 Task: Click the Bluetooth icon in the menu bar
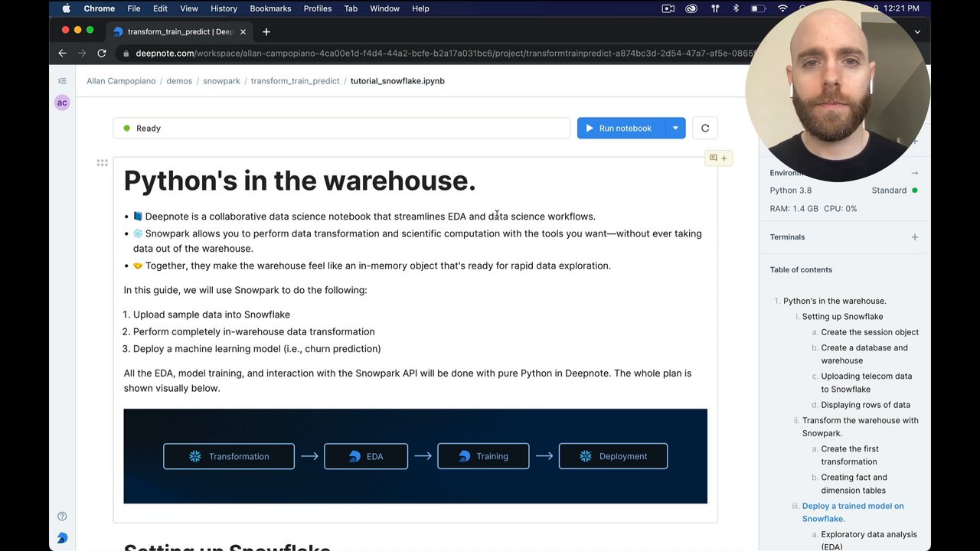tap(736, 8)
